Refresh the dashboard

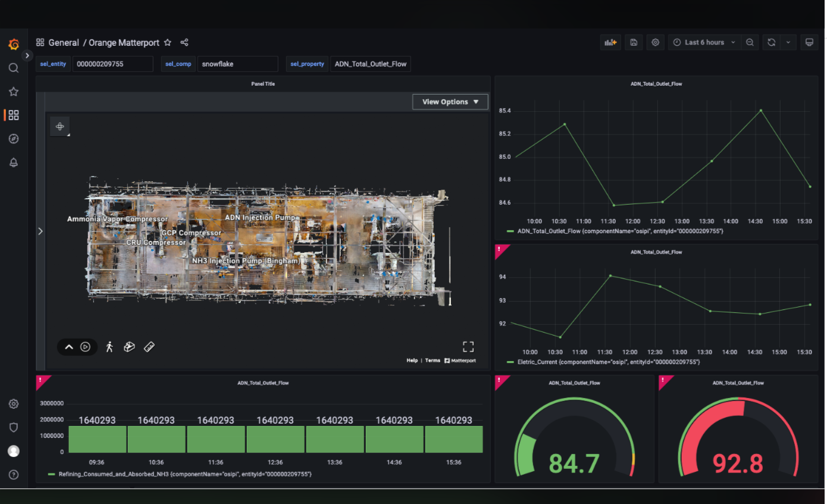pyautogui.click(x=772, y=42)
